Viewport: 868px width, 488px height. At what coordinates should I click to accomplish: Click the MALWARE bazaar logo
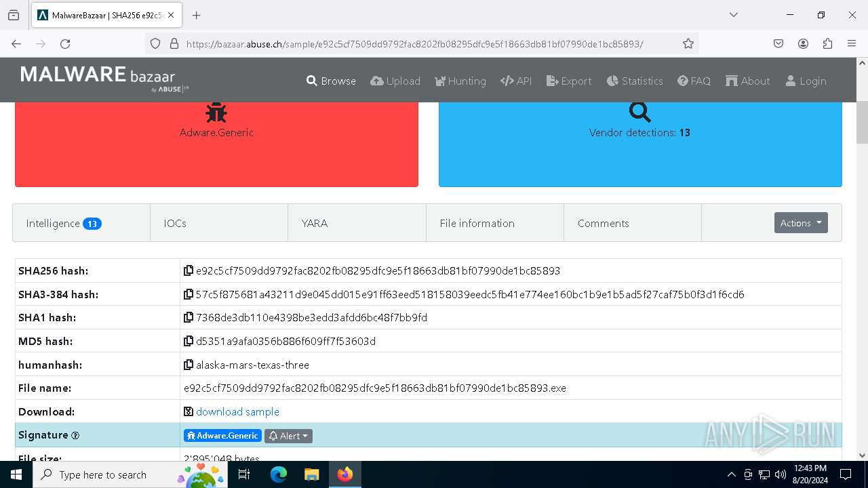click(104, 79)
